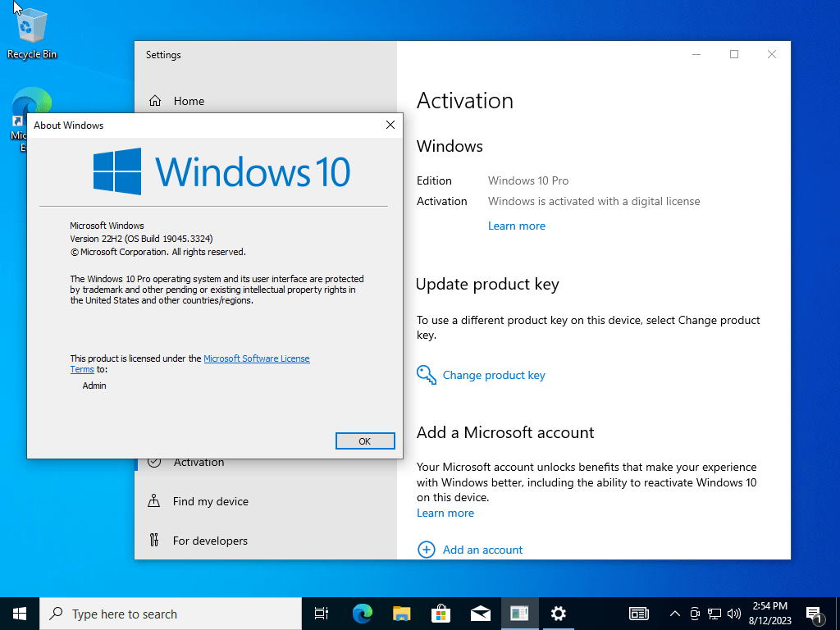Close the About Windows dialog
This screenshot has width=840, height=630.
(390, 125)
